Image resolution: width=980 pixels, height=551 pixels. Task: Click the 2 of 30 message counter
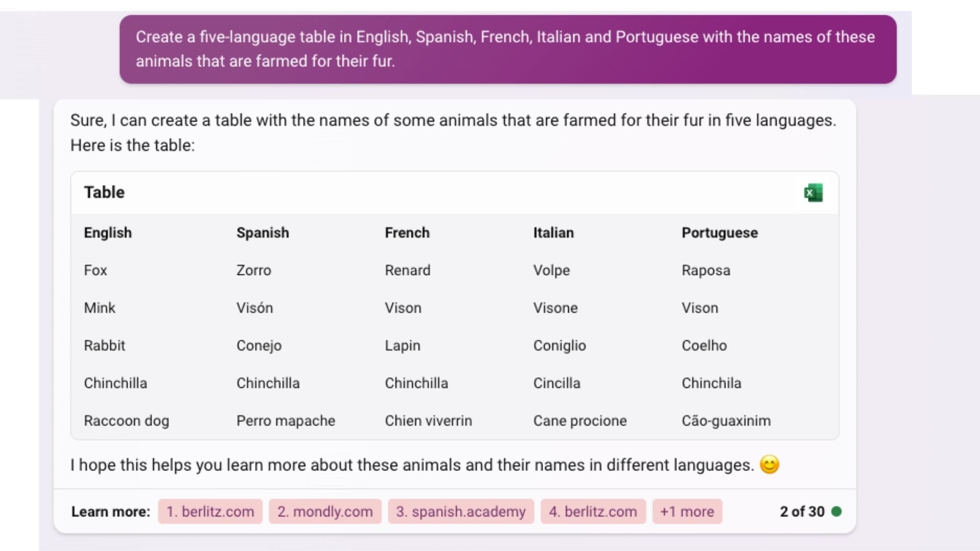pyautogui.click(x=802, y=511)
